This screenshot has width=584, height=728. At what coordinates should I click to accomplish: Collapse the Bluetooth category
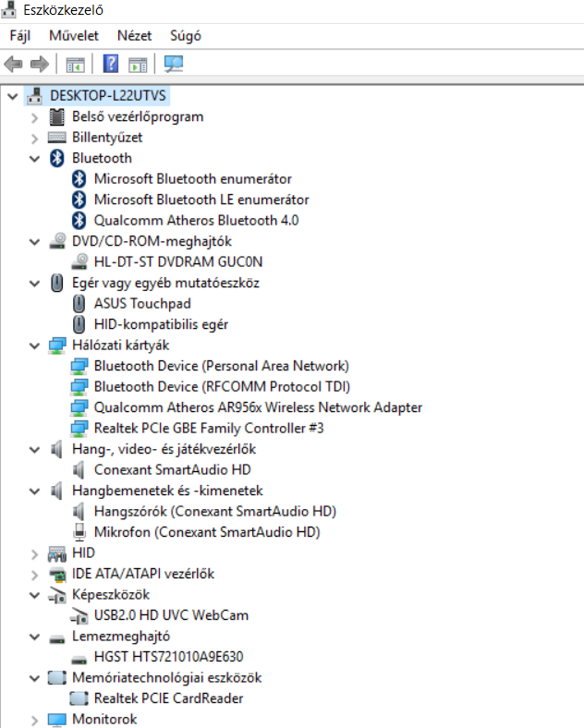(34, 159)
